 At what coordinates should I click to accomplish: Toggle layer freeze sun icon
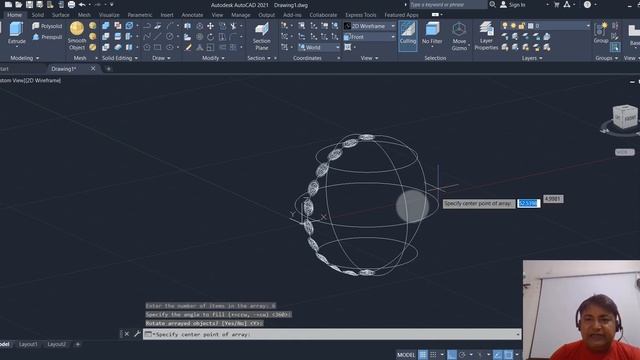pyautogui.click(x=513, y=26)
